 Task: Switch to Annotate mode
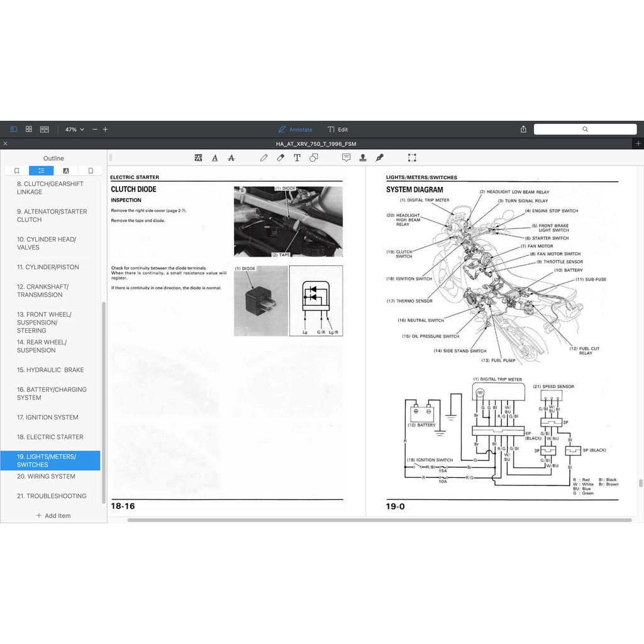(x=295, y=130)
